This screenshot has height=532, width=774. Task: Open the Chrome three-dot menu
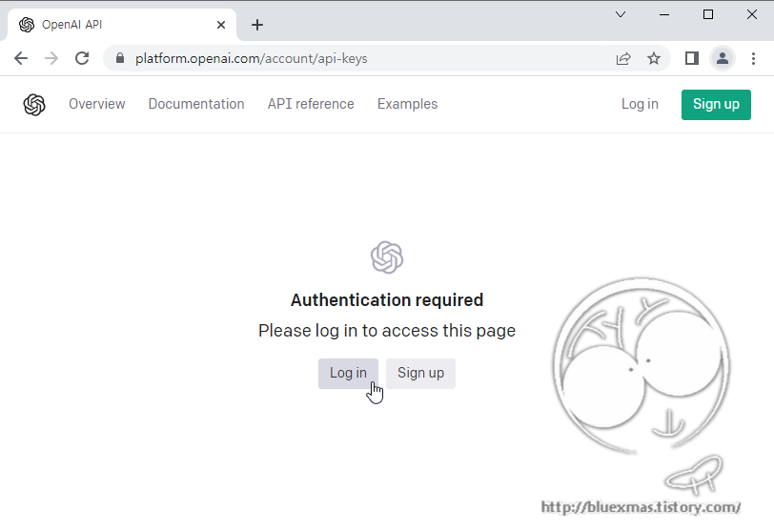click(753, 58)
